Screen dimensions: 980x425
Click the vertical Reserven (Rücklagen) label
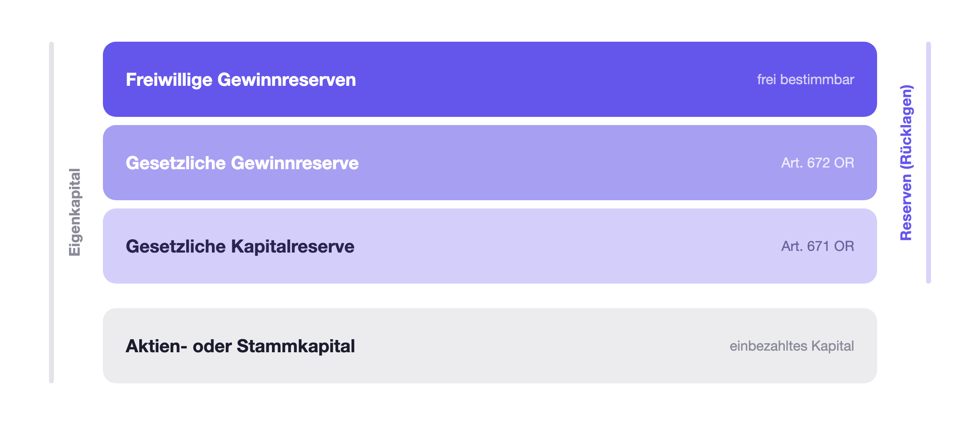906,162
